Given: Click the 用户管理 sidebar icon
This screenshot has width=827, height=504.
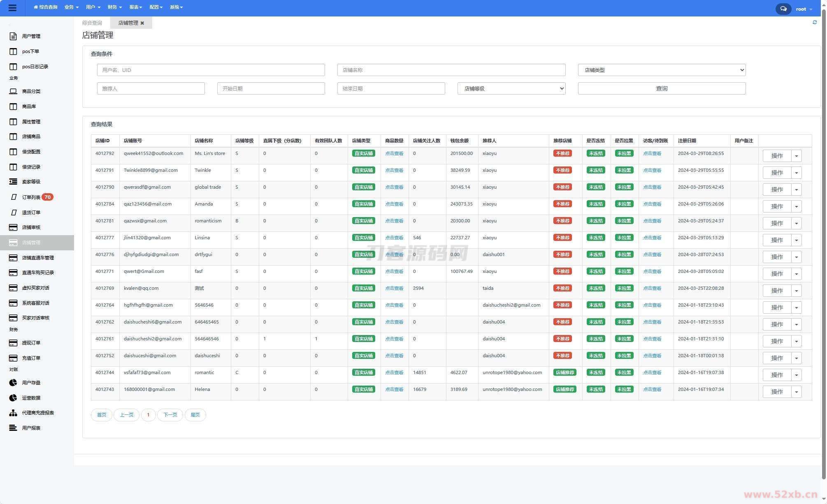Looking at the screenshot, I should coord(13,36).
